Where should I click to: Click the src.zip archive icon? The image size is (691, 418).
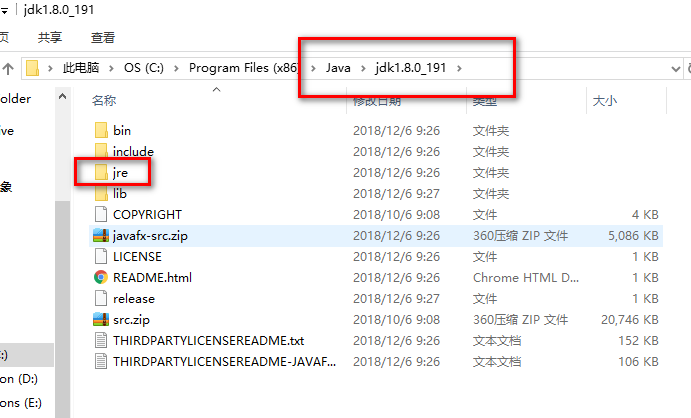[x=101, y=319]
